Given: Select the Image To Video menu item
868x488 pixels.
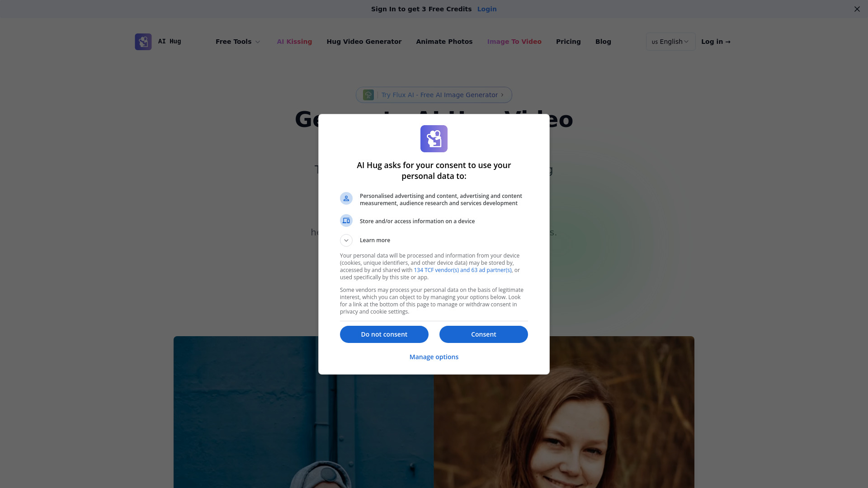Looking at the screenshot, I should (x=514, y=41).
